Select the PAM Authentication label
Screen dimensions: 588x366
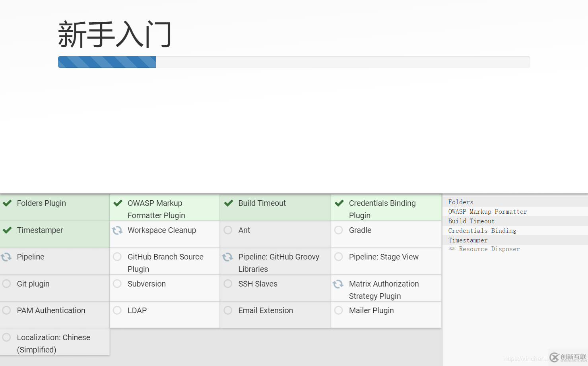point(51,310)
